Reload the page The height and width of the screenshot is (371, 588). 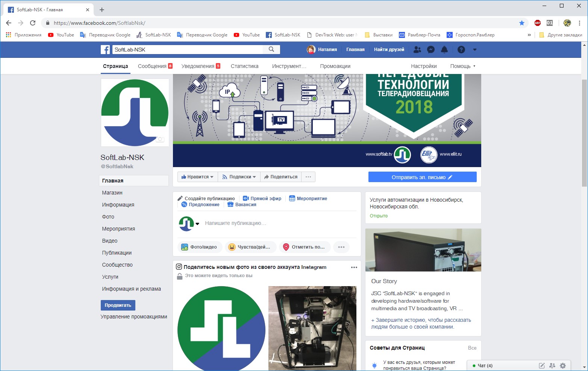pos(33,23)
